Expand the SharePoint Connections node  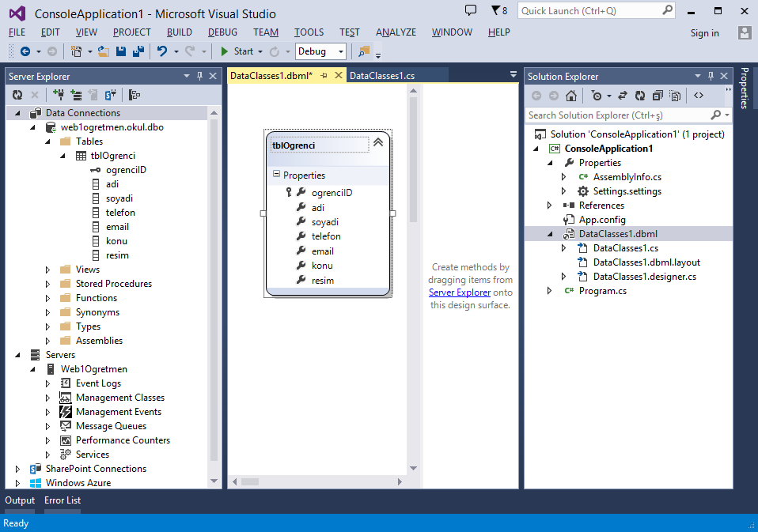click(18, 469)
